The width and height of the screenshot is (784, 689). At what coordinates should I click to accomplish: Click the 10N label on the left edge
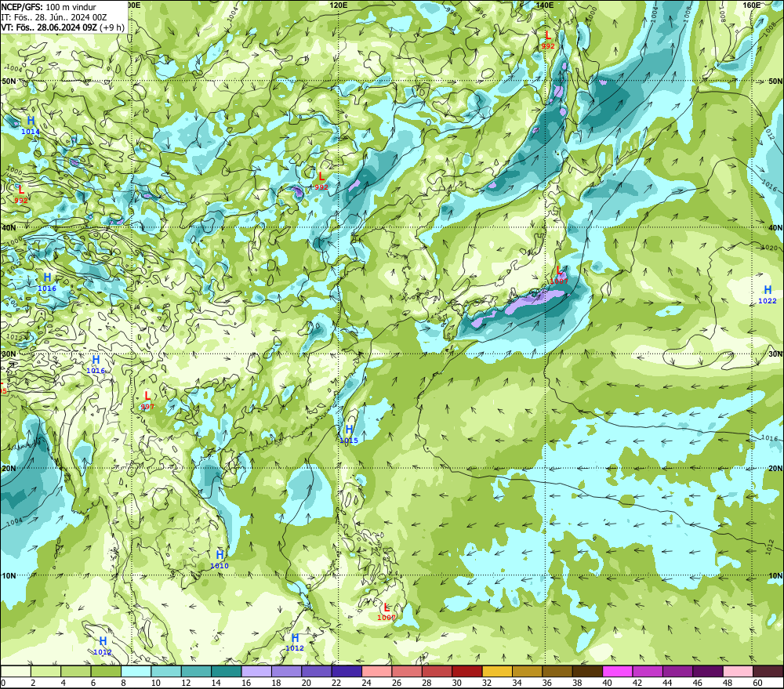click(9, 575)
